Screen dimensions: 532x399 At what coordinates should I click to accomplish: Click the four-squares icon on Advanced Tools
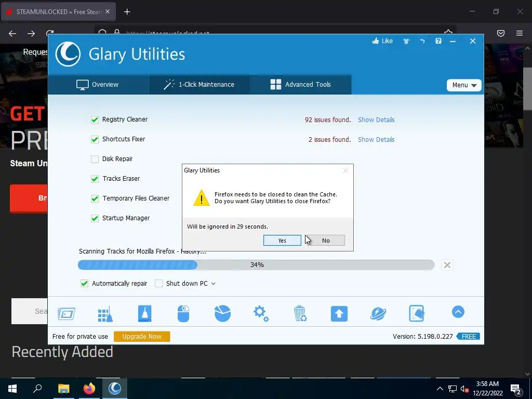[x=275, y=85]
